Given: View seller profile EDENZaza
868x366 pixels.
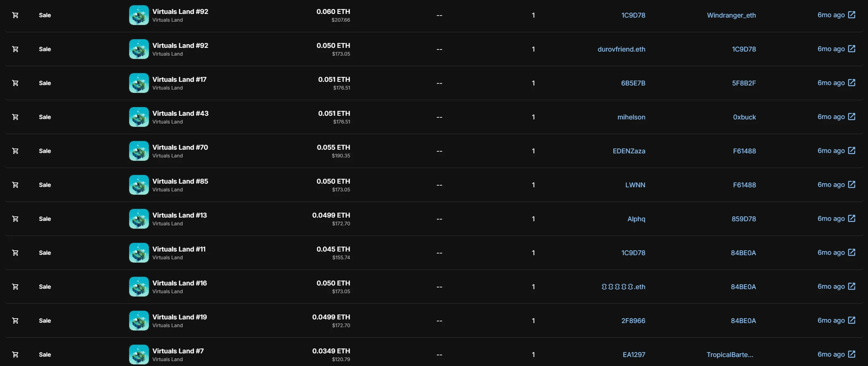Looking at the screenshot, I should [629, 151].
